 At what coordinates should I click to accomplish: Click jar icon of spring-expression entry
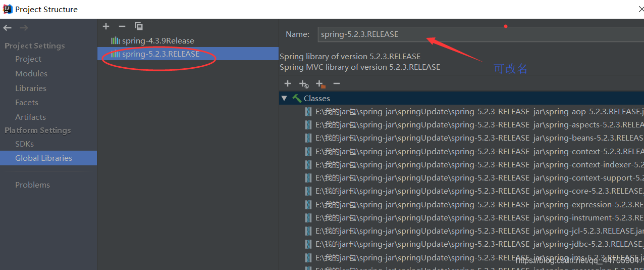click(x=308, y=204)
